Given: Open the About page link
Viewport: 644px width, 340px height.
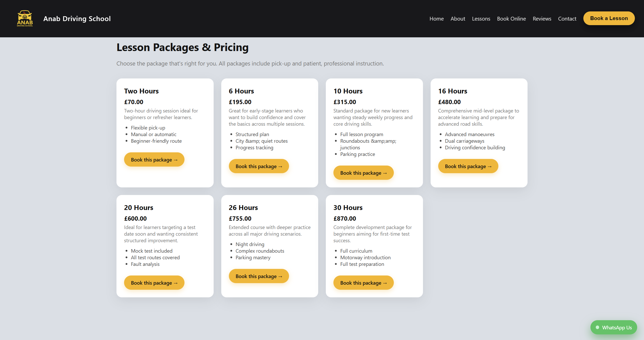Looking at the screenshot, I should coord(457,19).
